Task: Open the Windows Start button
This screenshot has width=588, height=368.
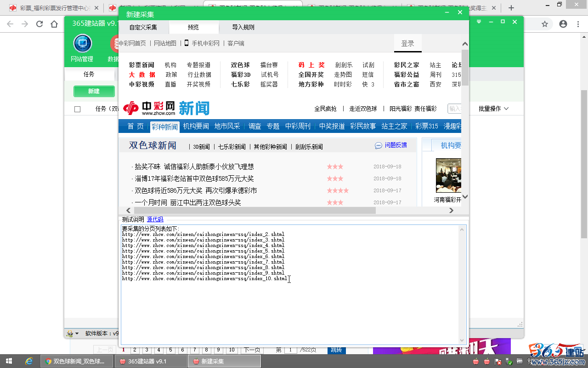Action: (9, 361)
